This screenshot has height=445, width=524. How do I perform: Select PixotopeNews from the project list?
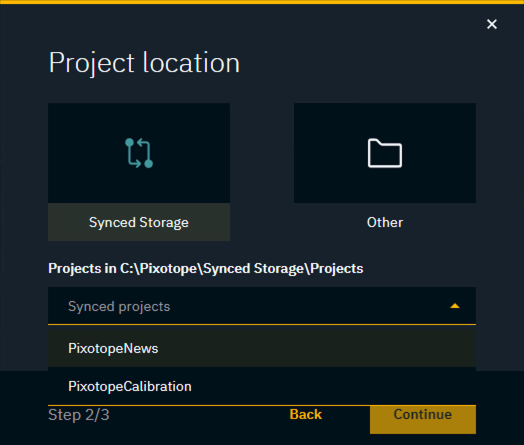click(113, 348)
